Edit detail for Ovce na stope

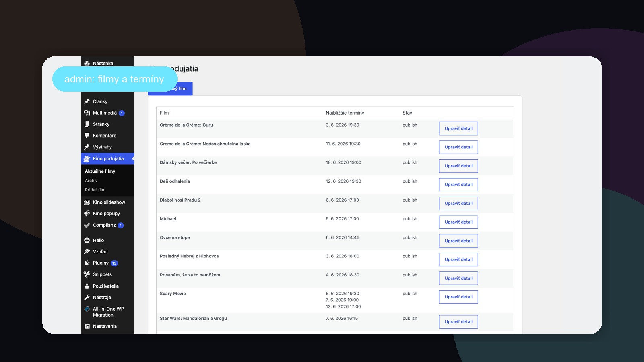point(458,241)
